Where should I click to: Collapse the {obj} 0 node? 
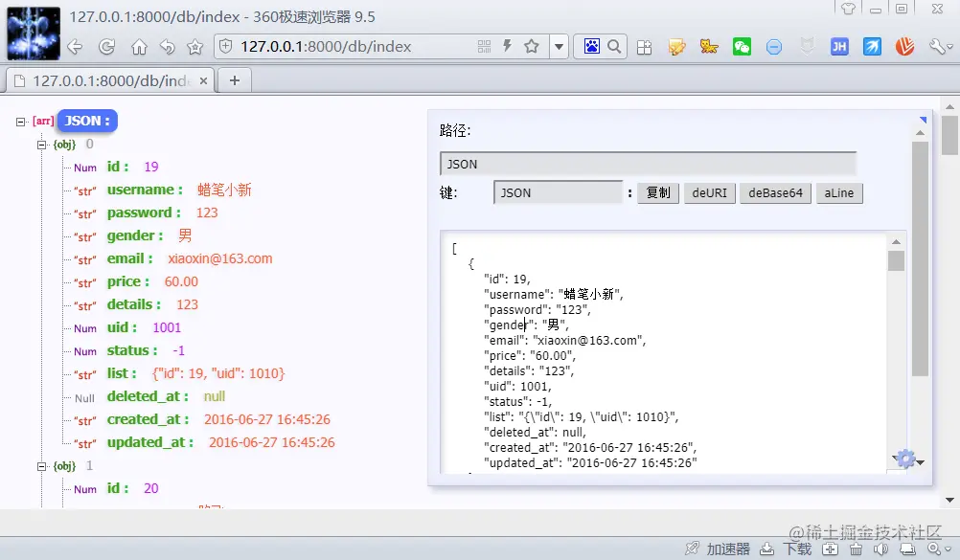[41, 145]
